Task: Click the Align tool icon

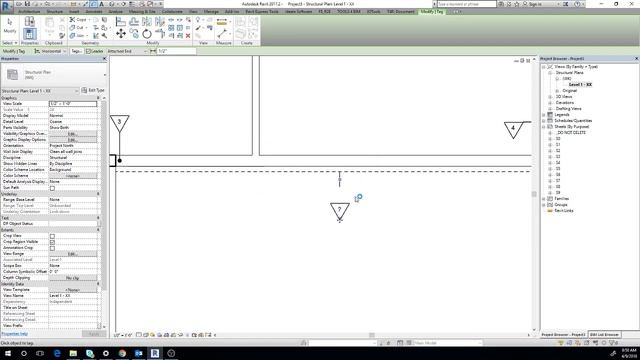Action: click(x=121, y=22)
